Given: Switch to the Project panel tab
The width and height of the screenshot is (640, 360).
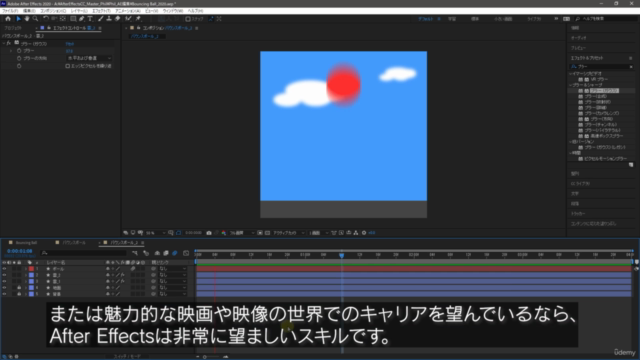Looking at the screenshot, I should 13,28.
